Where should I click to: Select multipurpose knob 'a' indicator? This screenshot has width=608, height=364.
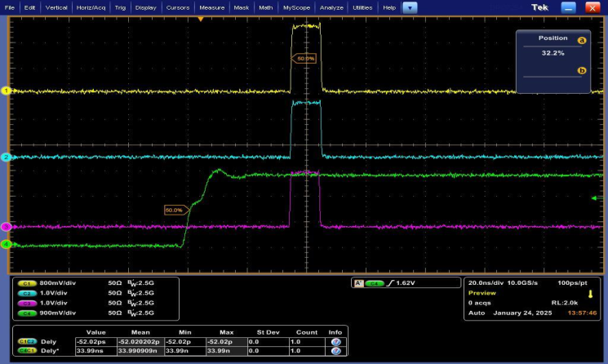pyautogui.click(x=582, y=39)
